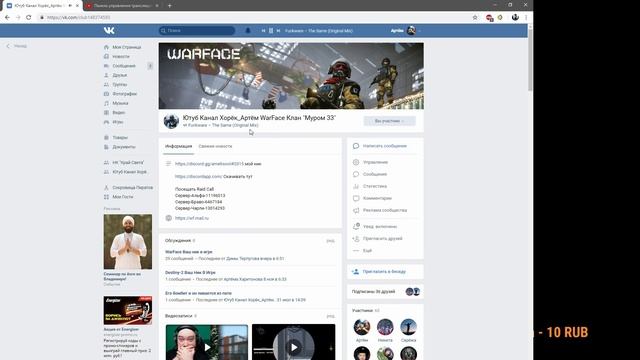Toggle Увед. включены notifications
The height and width of the screenshot is (360, 640).
tap(380, 227)
